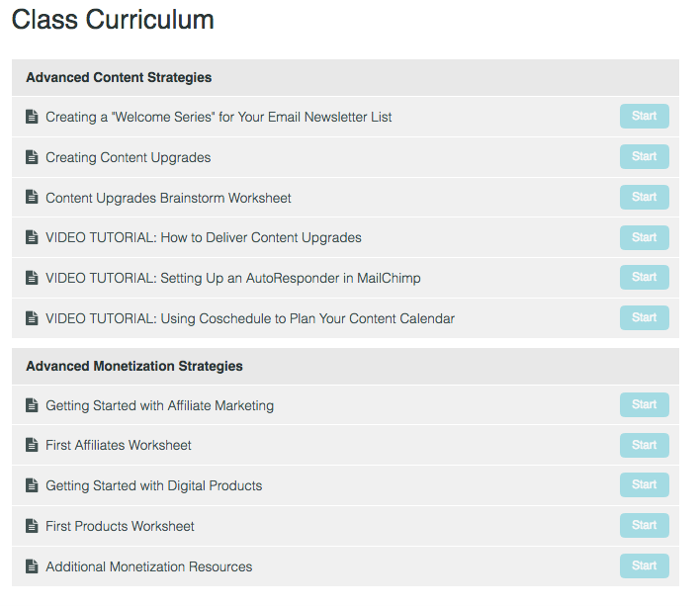The image size is (700, 606).
Task: Select the Advanced Monetization Strategies section header
Action: point(345,367)
